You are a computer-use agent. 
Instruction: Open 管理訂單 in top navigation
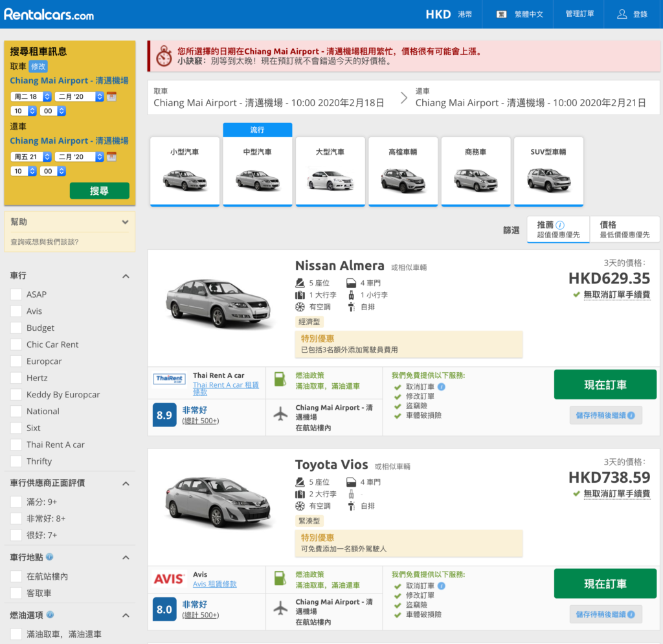[x=579, y=14]
